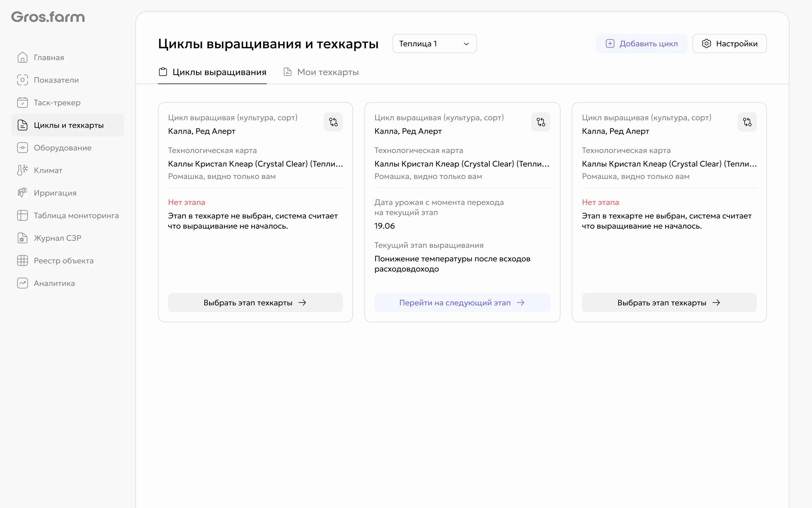Click Перейти на следующий этап button

tap(462, 302)
